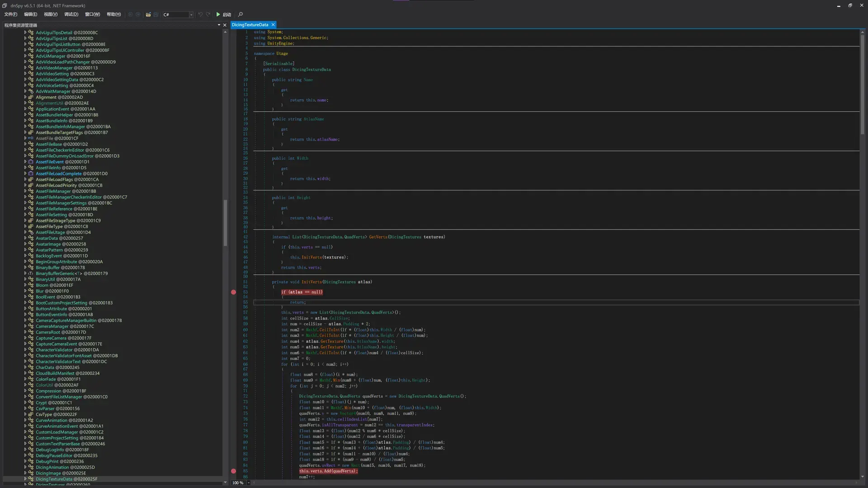
Task: Click the code editor vertical scrollbar thumb
Action: click(x=863, y=84)
